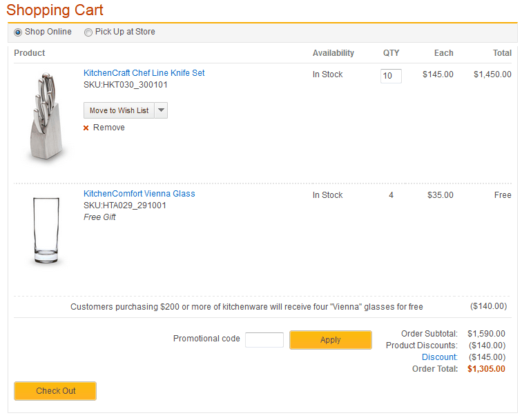Click the QTY column header
The width and height of the screenshot is (522, 420).
[x=391, y=53]
